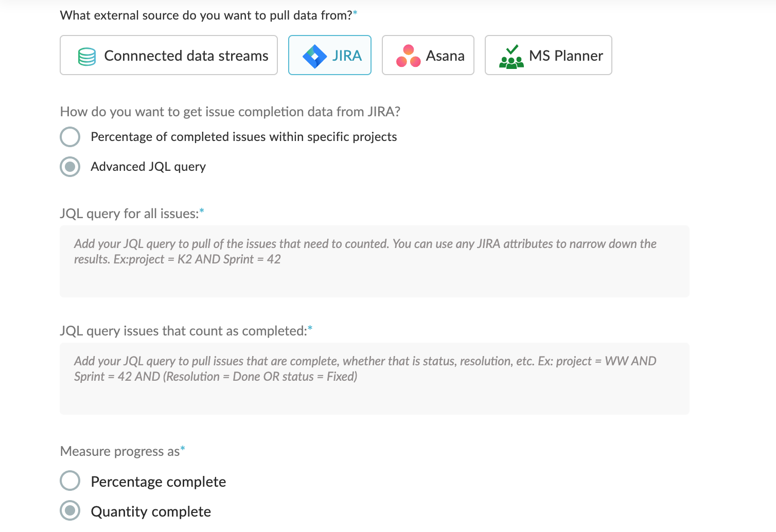Click the green MS Planner people icon
776x532 pixels.
pos(511,57)
